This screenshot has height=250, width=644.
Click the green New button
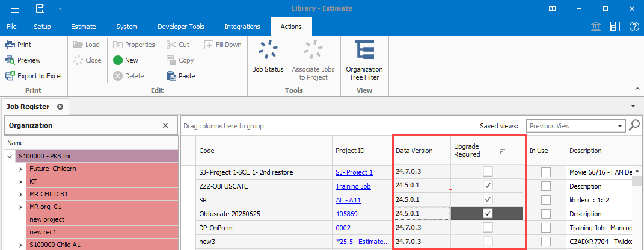click(x=118, y=60)
